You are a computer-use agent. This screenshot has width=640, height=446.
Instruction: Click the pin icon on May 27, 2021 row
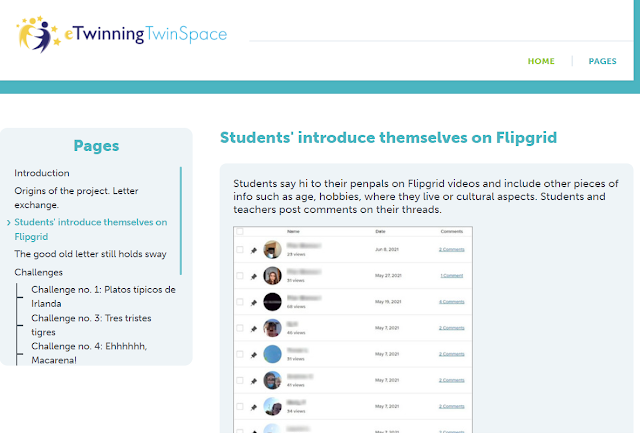pyautogui.click(x=253, y=276)
